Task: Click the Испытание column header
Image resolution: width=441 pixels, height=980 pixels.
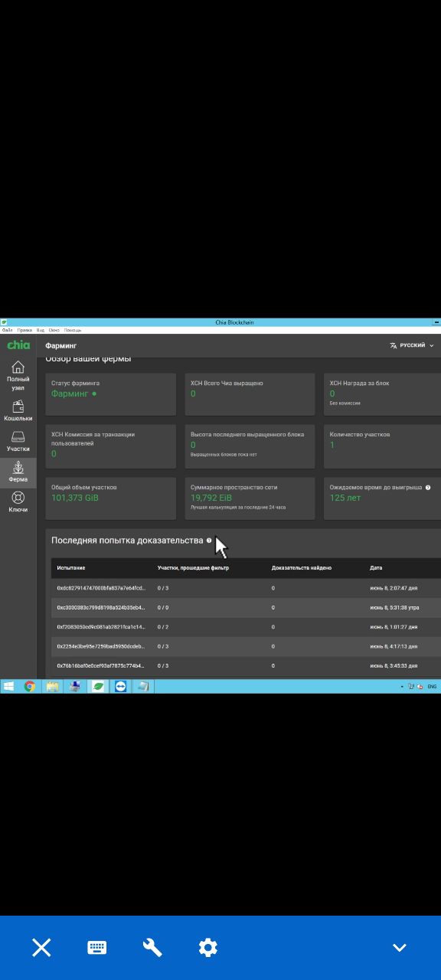Action: point(71,568)
